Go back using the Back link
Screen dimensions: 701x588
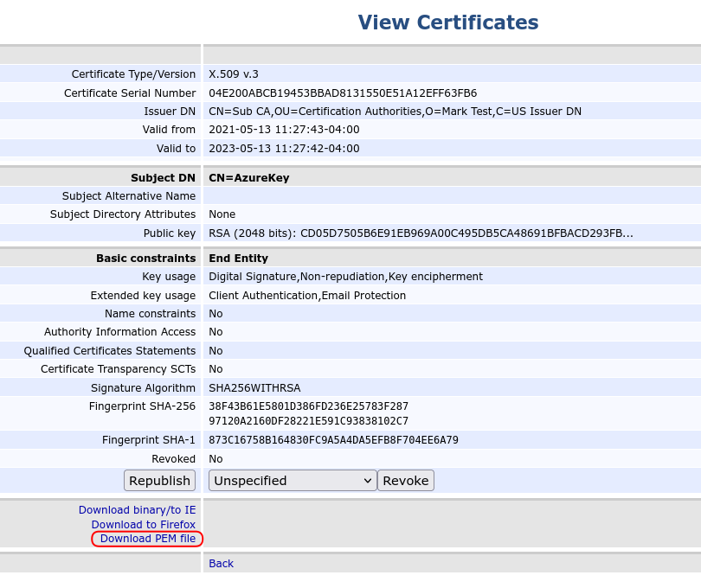[x=221, y=564]
